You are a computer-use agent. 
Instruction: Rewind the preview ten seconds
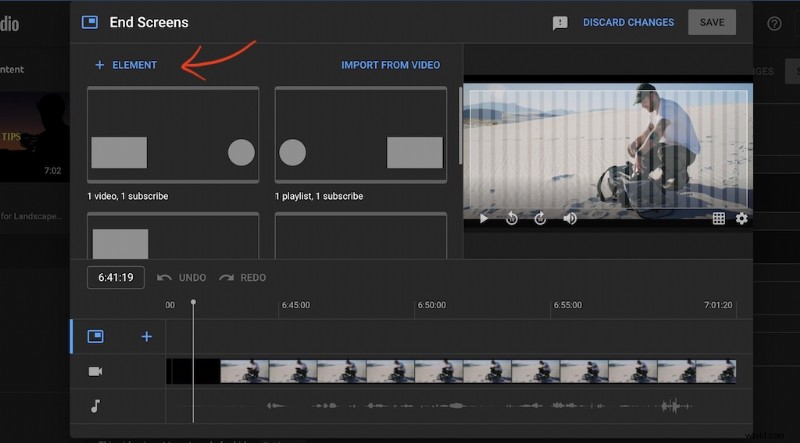click(x=511, y=218)
